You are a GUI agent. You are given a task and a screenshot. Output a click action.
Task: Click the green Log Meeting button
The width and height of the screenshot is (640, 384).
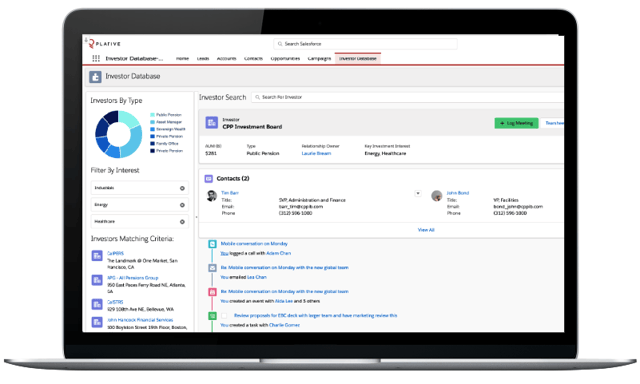pos(516,123)
